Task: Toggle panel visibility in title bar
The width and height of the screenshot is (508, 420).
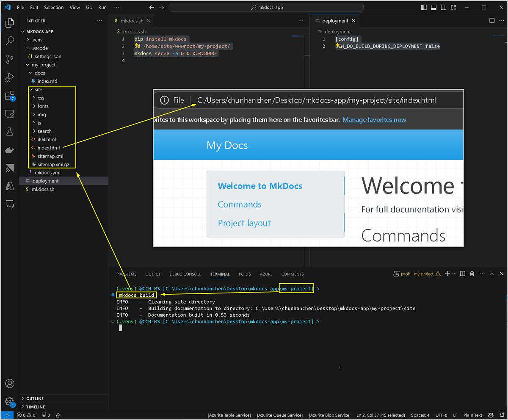Action: (433, 8)
